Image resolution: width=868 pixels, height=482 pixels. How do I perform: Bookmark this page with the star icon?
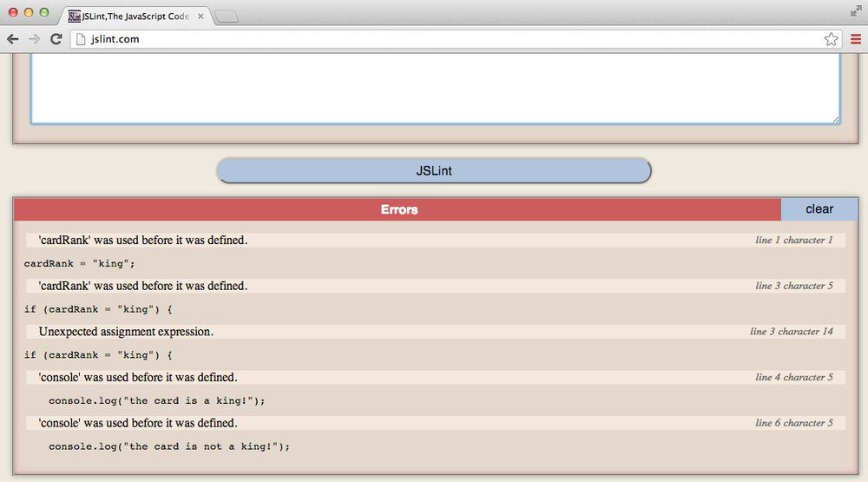coord(831,39)
